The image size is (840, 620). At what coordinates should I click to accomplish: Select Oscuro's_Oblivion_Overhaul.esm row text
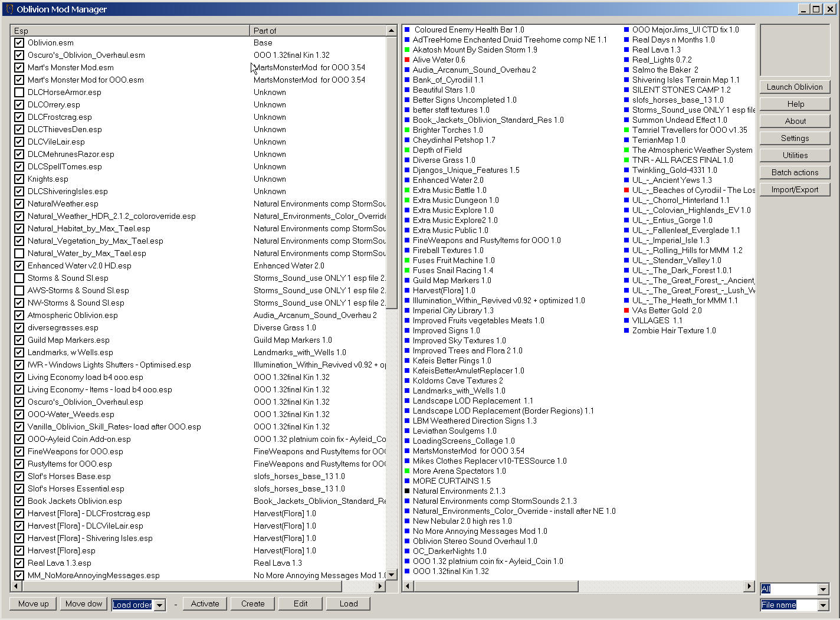[x=86, y=55]
